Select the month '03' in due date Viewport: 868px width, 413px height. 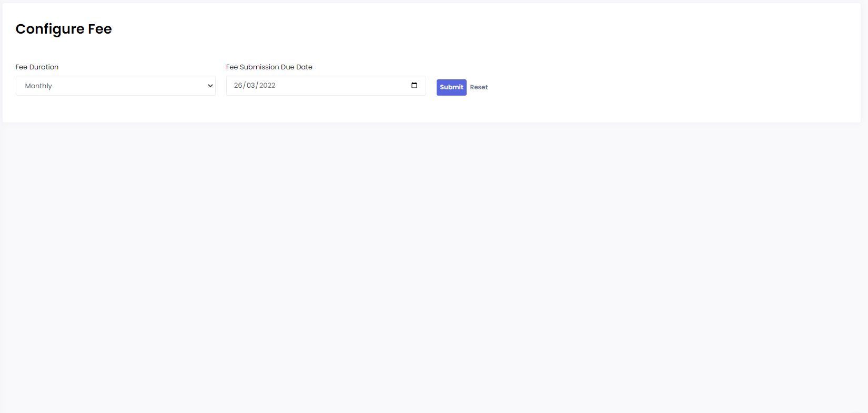click(x=250, y=85)
